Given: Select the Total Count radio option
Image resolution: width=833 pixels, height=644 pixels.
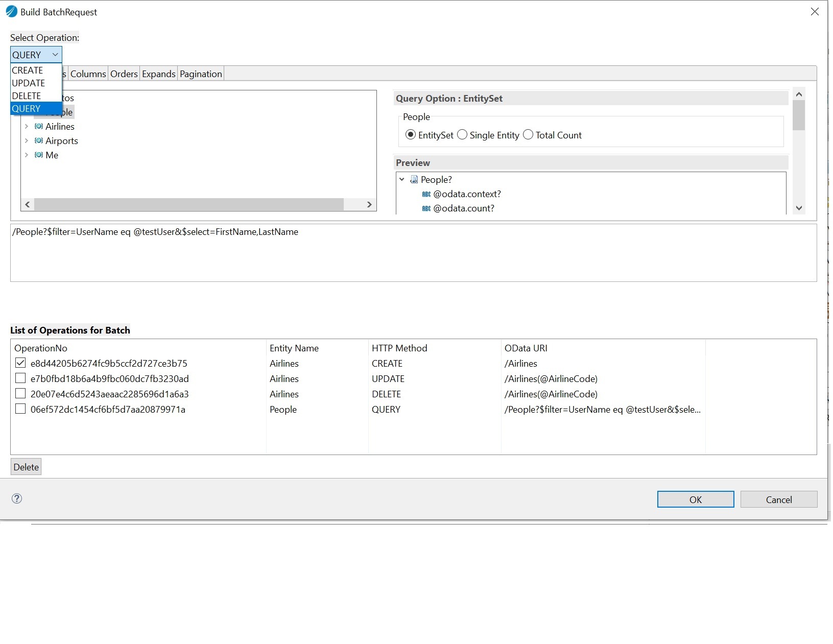Looking at the screenshot, I should (x=528, y=135).
